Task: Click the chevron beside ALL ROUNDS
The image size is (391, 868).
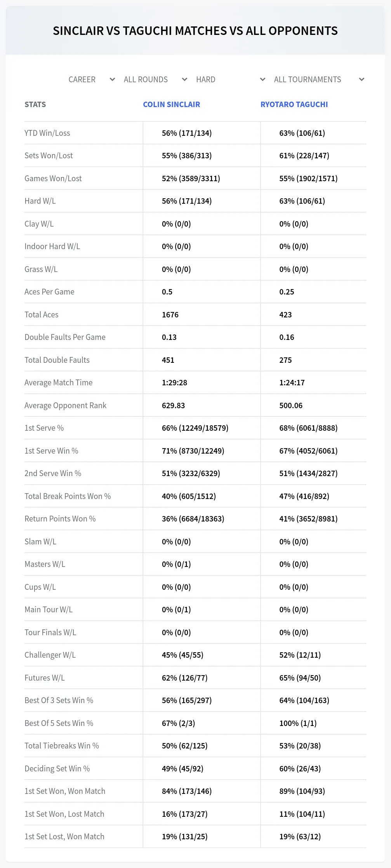Action: click(184, 80)
